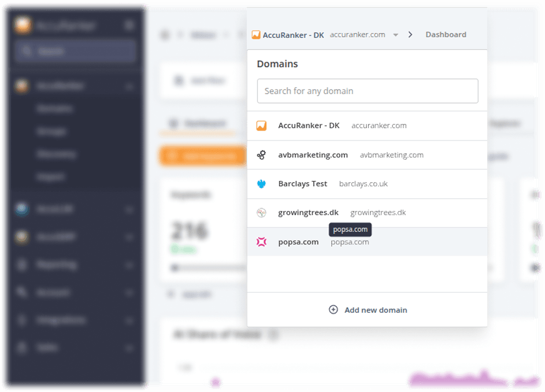This screenshot has width=545, height=392.
Task: Click the sidebar collapse icon at top
Action: pos(129,25)
